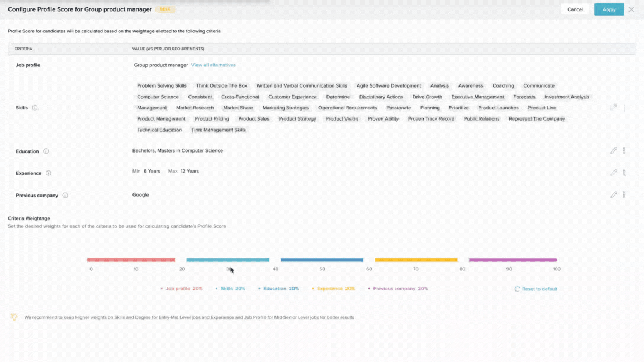Edit the Previous company row pencil icon
Screen dimensions: 644x362
[613, 194]
